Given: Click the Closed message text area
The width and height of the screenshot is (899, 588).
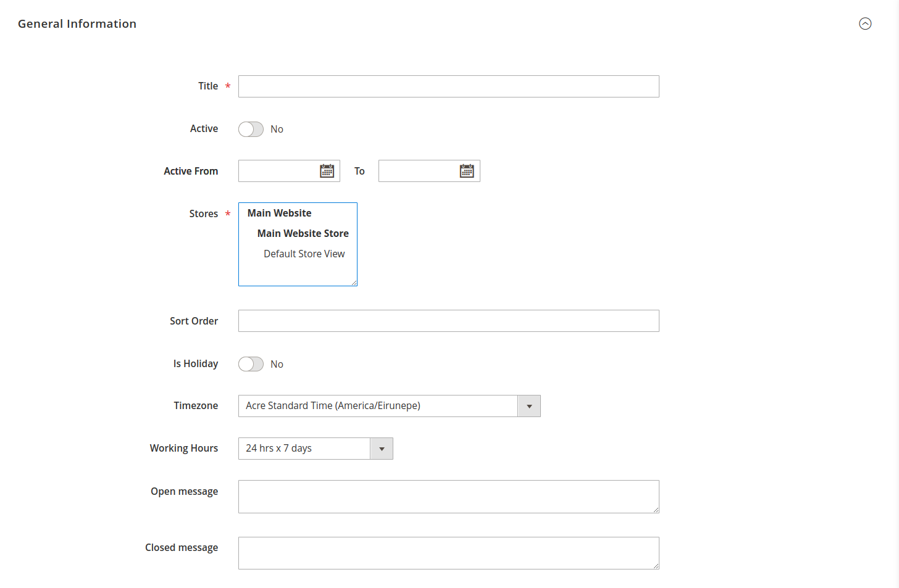Looking at the screenshot, I should (448, 553).
